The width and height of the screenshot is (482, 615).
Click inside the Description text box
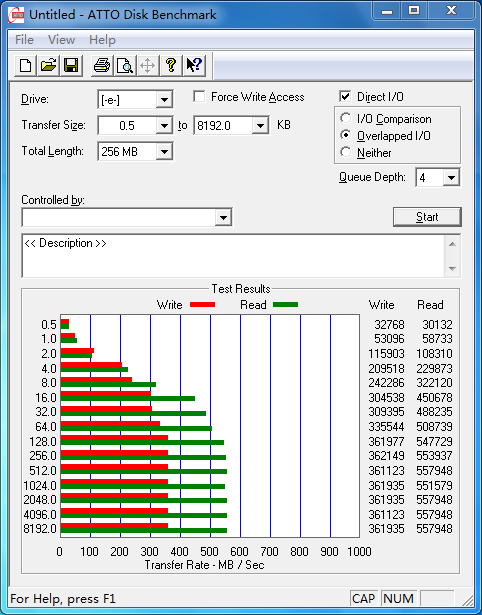pos(234,256)
